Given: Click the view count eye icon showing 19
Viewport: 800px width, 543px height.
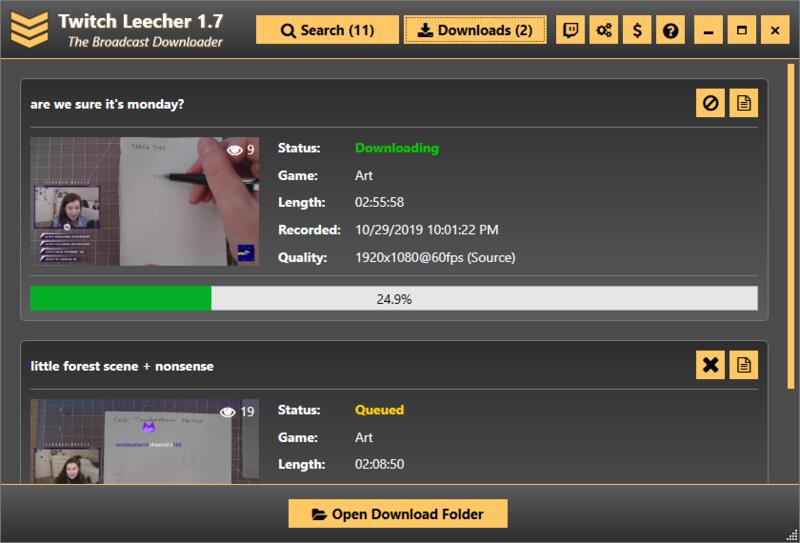Looking at the screenshot, I should tap(228, 411).
